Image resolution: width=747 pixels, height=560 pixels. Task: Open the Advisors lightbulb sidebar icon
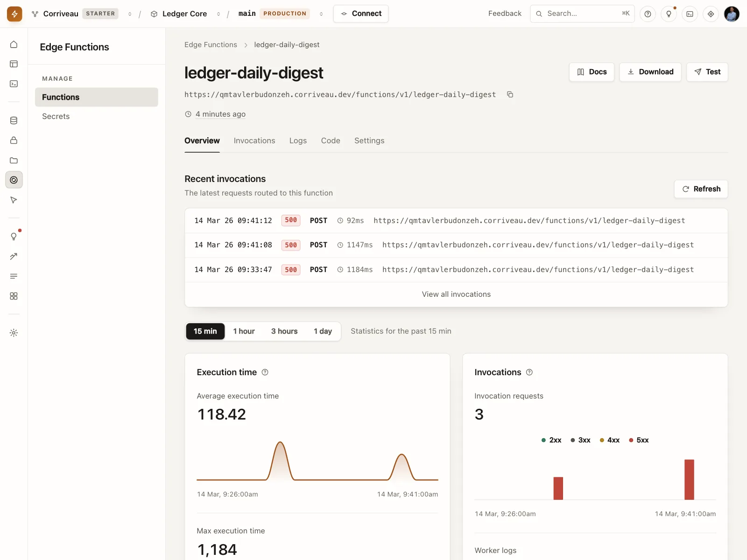(14, 236)
